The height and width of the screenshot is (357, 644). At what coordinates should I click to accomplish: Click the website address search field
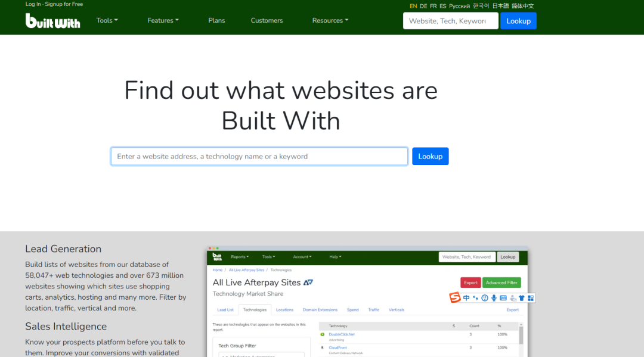(x=259, y=156)
